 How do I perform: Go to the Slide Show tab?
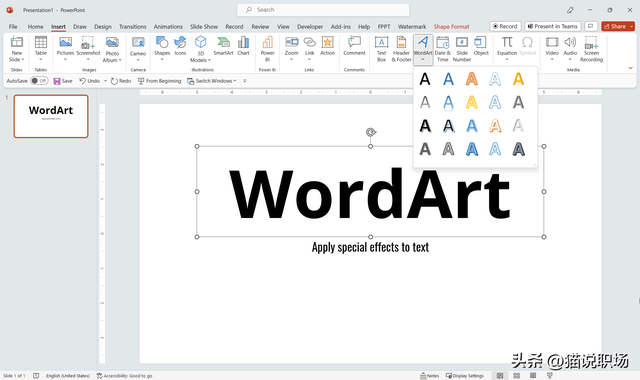[204, 27]
